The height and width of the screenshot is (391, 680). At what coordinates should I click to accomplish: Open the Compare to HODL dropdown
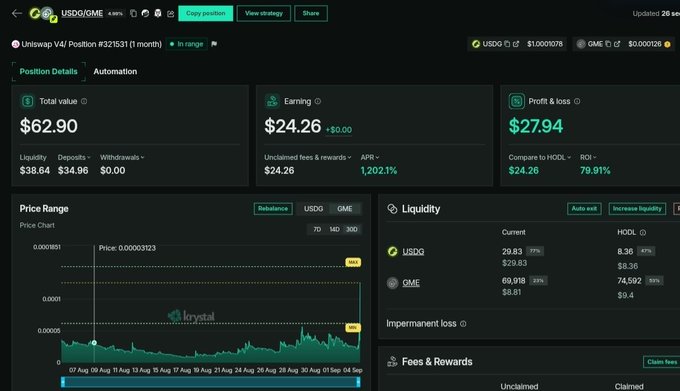coord(539,157)
